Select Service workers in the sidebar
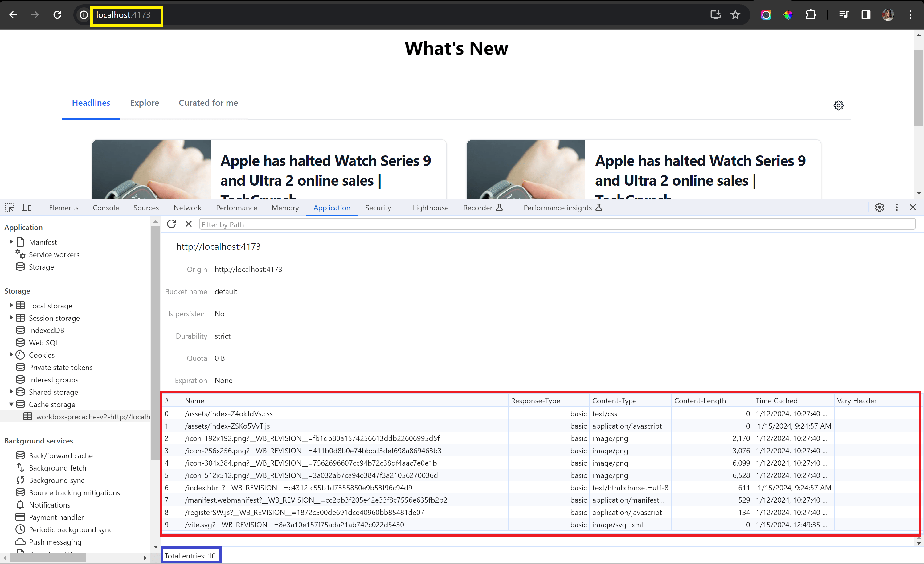This screenshot has width=924, height=564. 54,254
